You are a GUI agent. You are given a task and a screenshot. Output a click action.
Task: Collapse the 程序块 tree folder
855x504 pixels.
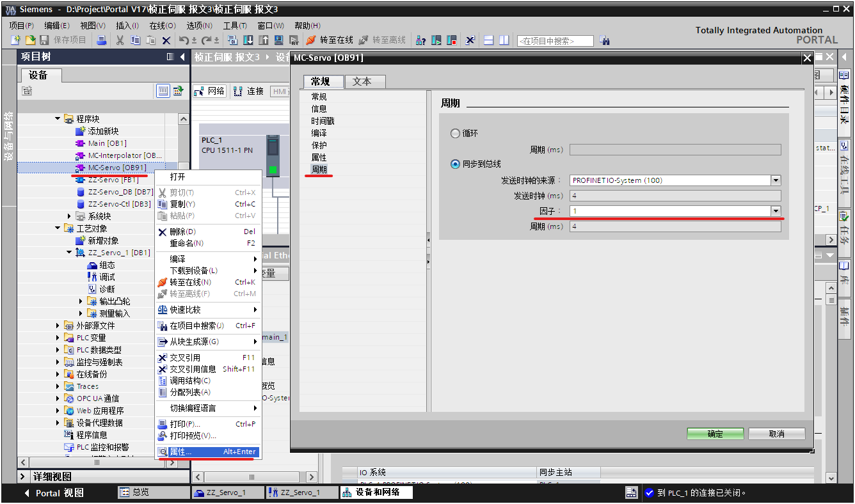pos(58,118)
